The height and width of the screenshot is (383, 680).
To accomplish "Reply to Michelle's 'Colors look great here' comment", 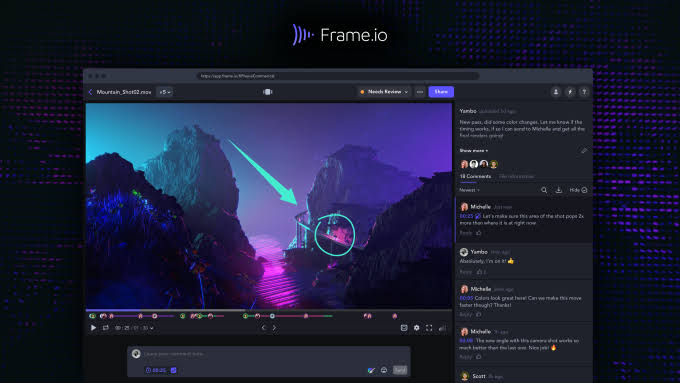I will (465, 314).
